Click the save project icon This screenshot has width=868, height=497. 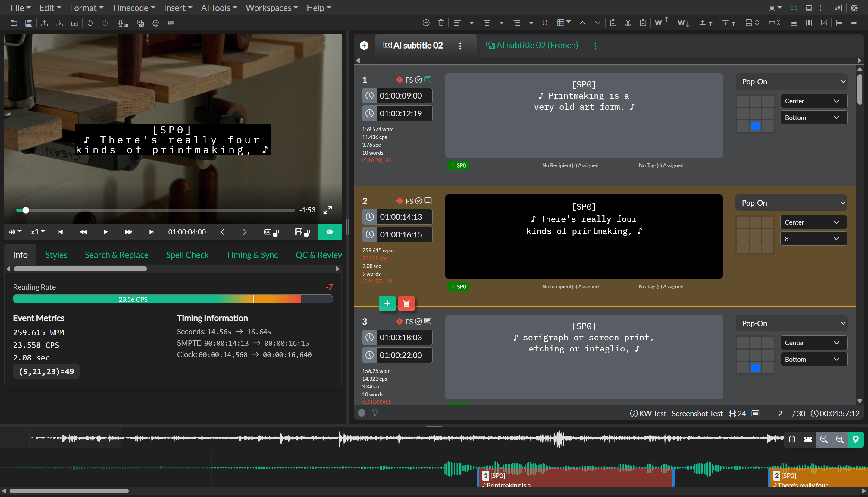(29, 23)
